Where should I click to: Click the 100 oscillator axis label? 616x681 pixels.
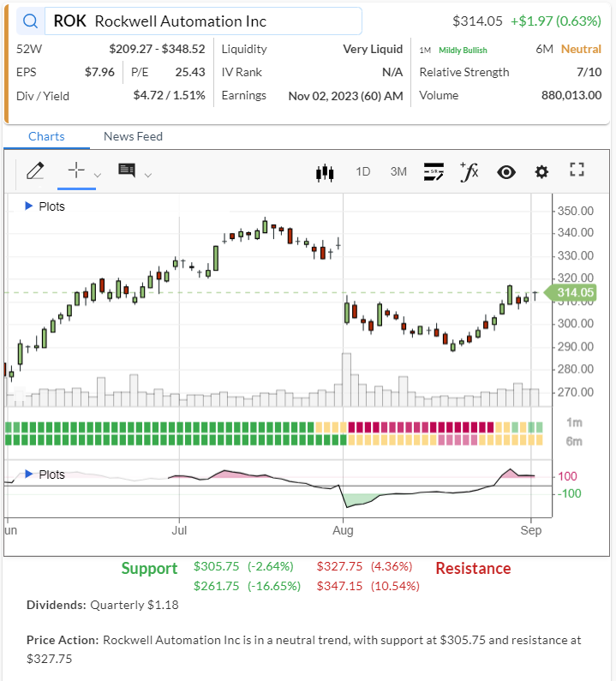point(567,476)
